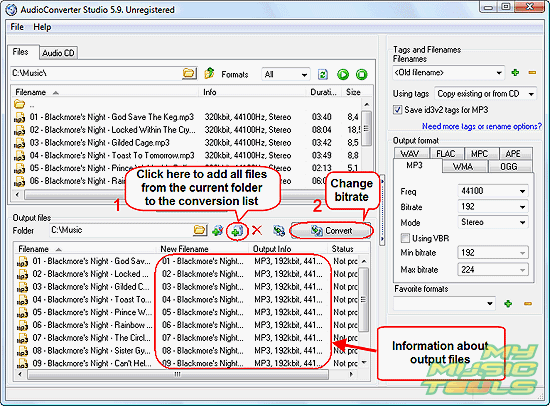Sort source list by Filename column header
The height and width of the screenshot is (406, 550).
(x=106, y=92)
